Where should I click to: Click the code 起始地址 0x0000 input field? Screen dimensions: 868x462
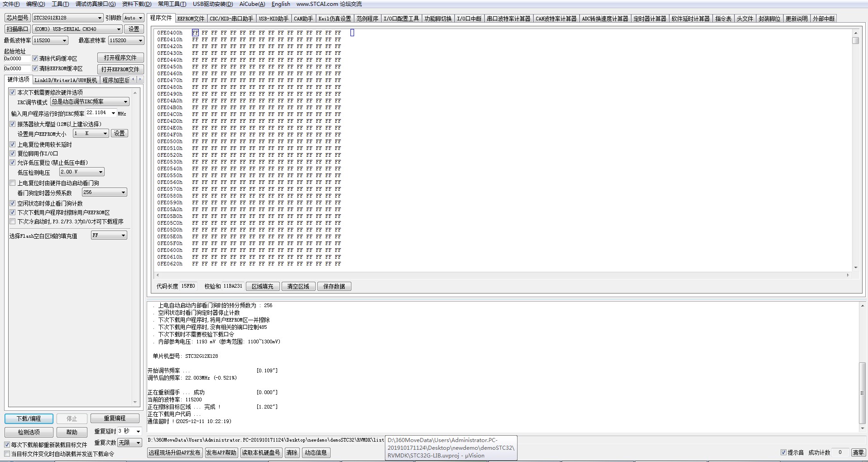pyautogui.click(x=17, y=58)
